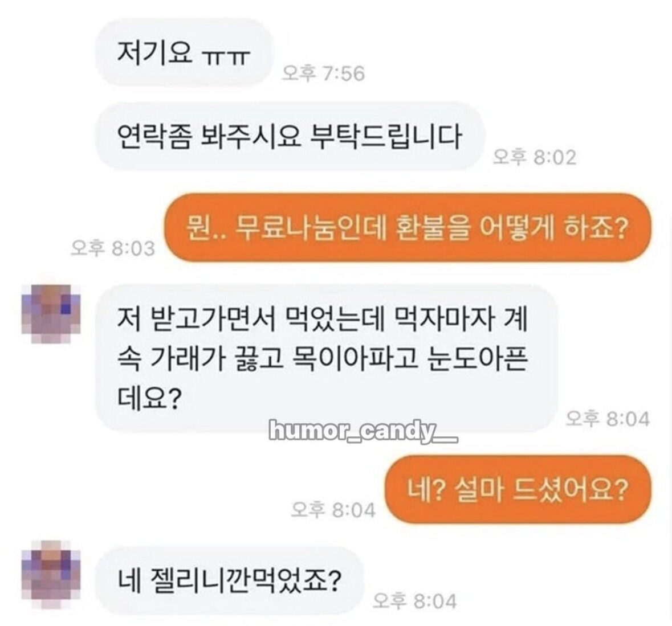Click the 오후 7:56 timestamp
Viewport: 672px width, 626px height.
click(324, 73)
